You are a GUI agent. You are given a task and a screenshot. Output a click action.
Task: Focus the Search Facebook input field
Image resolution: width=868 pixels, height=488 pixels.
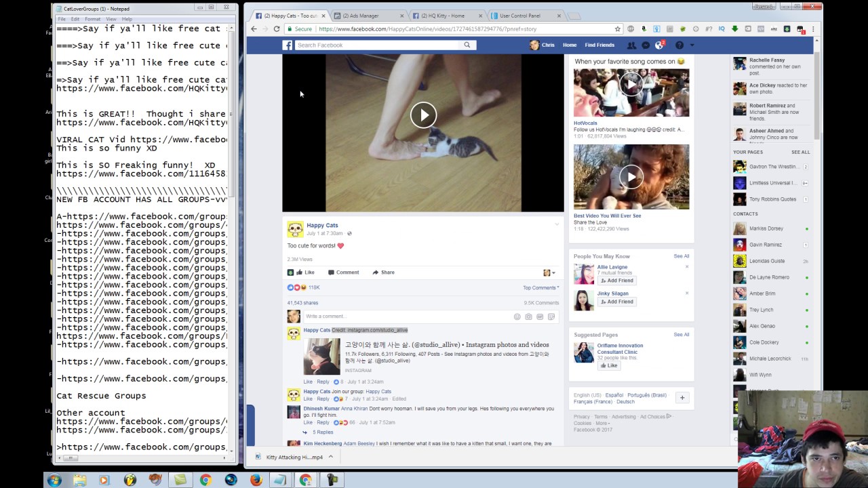(376, 45)
